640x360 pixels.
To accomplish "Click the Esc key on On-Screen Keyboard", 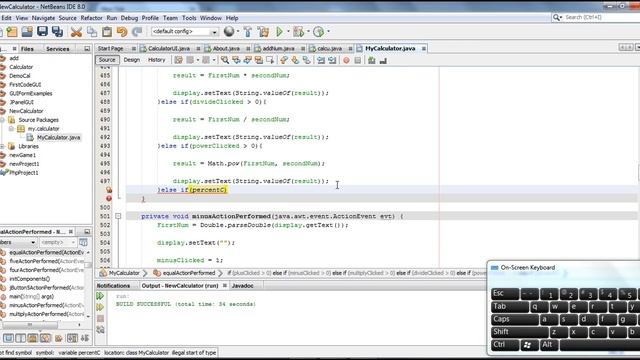I will pos(505,293).
